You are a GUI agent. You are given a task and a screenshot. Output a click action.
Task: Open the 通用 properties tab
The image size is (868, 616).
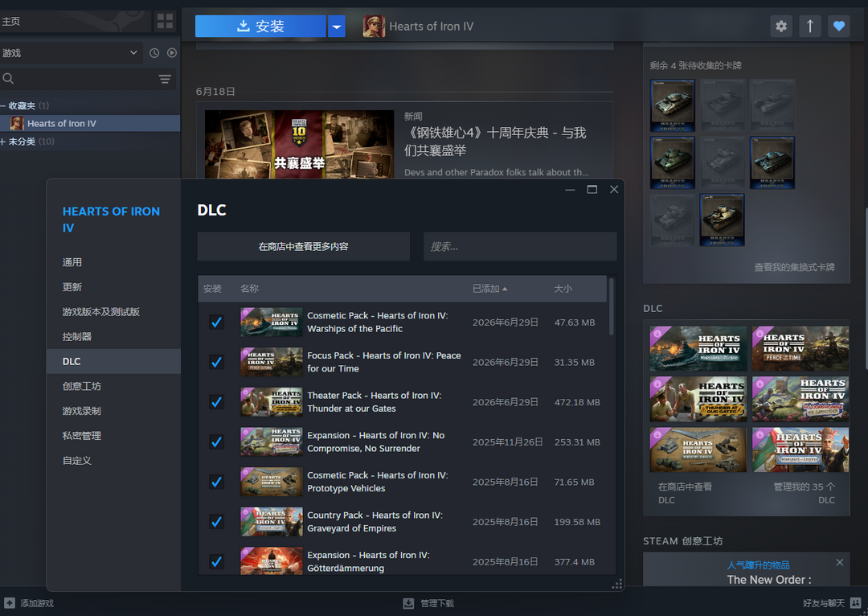(113, 262)
